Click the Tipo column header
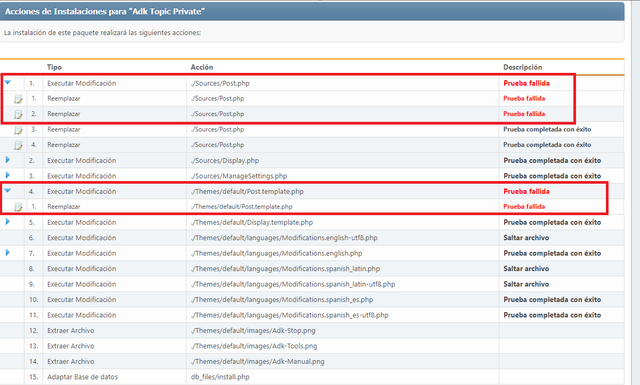Image resolution: width=640 pixels, height=385 pixels. click(x=54, y=67)
